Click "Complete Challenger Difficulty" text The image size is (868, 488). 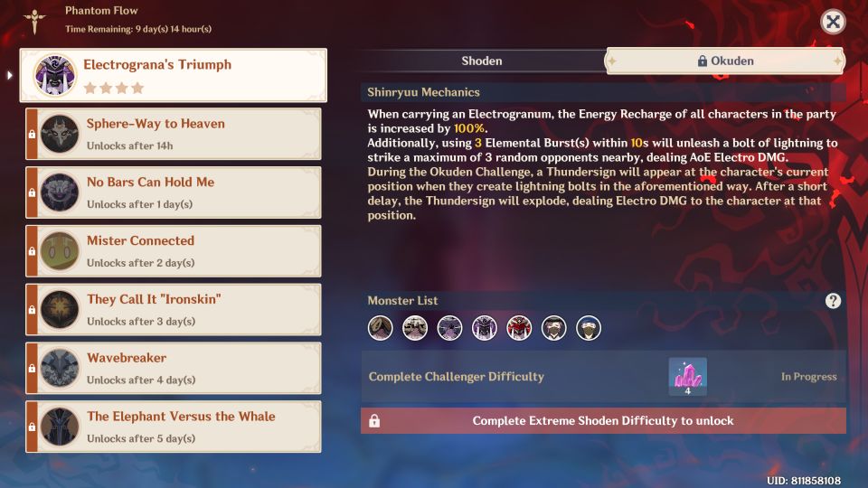[456, 376]
